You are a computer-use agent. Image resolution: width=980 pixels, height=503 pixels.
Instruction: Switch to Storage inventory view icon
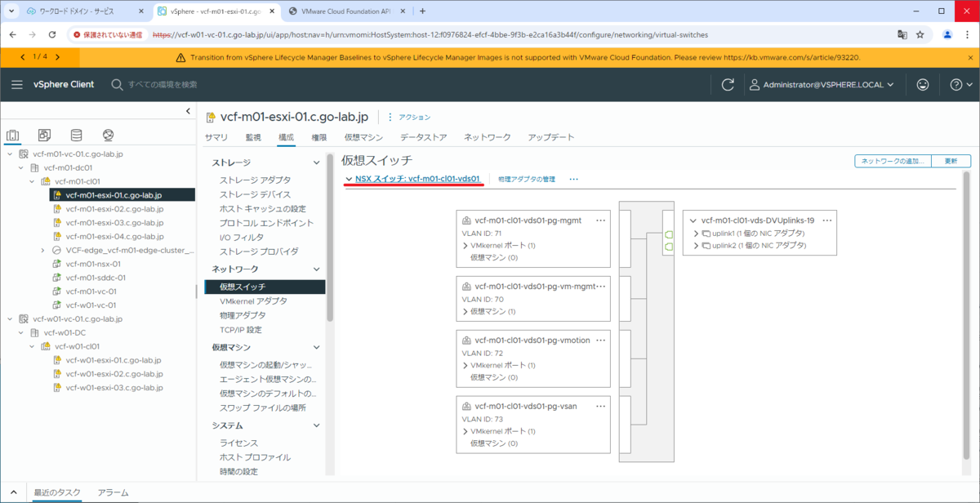click(x=76, y=135)
